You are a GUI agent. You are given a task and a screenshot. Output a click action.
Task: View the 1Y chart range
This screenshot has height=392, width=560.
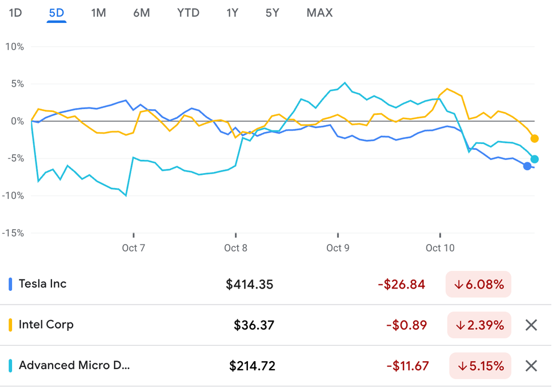(231, 13)
